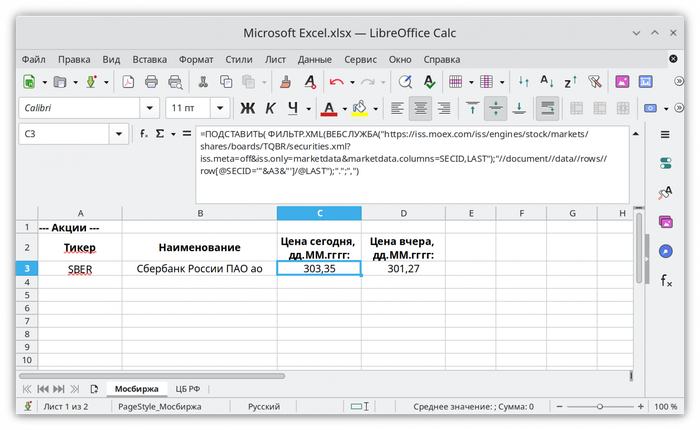Click the equals Formula button
Image resolution: width=700 pixels, height=430 pixels.
[187, 134]
